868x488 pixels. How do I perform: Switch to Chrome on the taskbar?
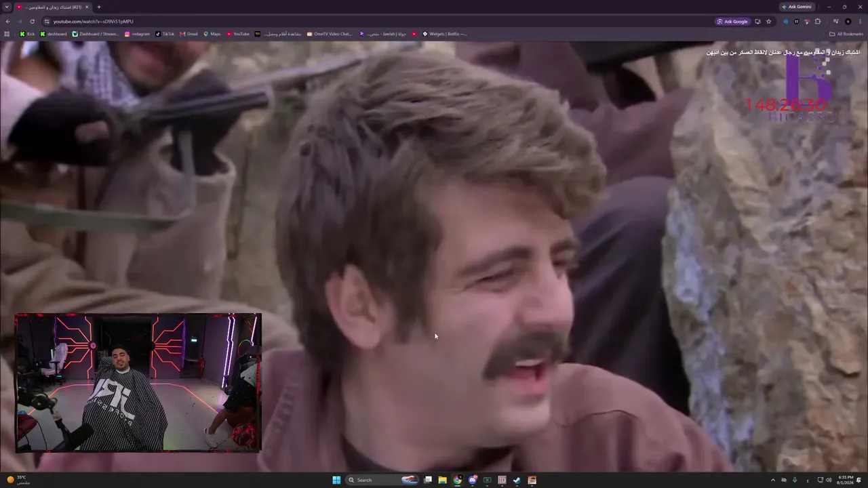point(458,480)
